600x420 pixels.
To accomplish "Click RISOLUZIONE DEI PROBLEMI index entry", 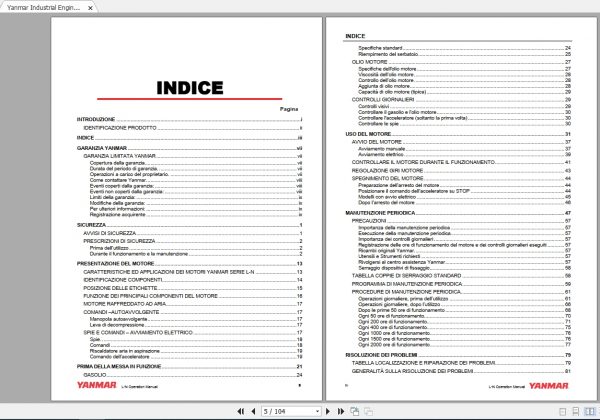I will tap(381, 355).
